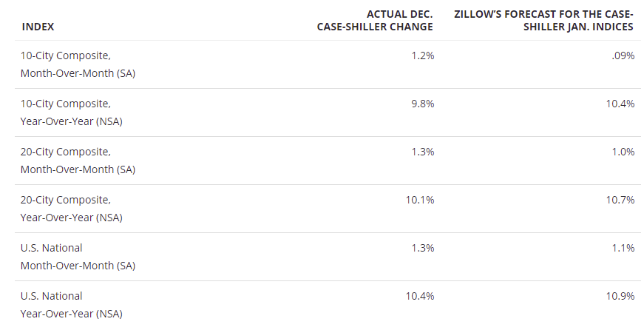Click the 1.2% actual change value

tap(423, 55)
